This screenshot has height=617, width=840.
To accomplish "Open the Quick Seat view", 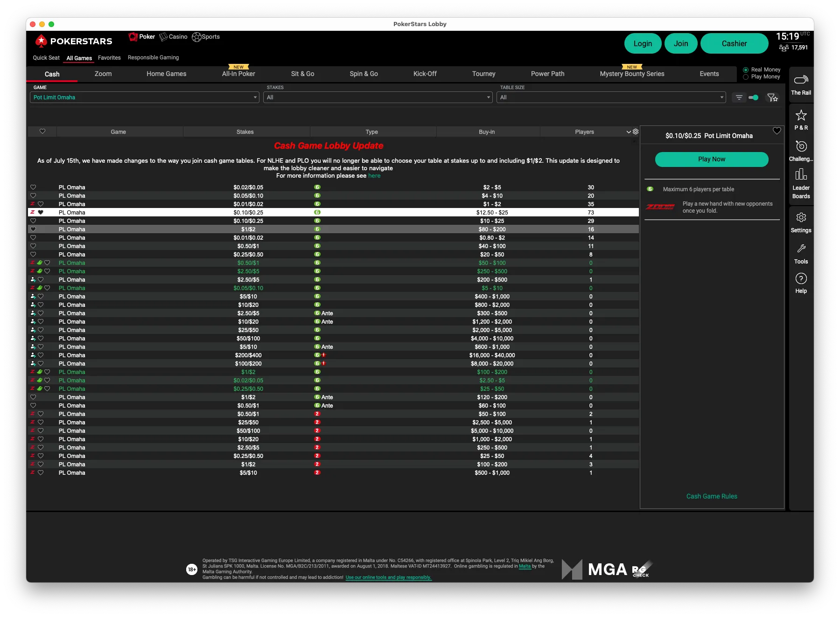I will coord(46,58).
